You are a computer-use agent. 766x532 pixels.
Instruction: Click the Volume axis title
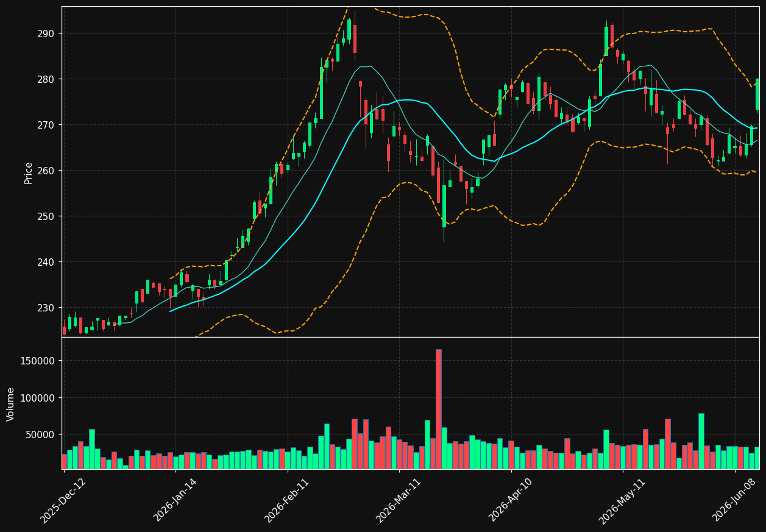11,404
